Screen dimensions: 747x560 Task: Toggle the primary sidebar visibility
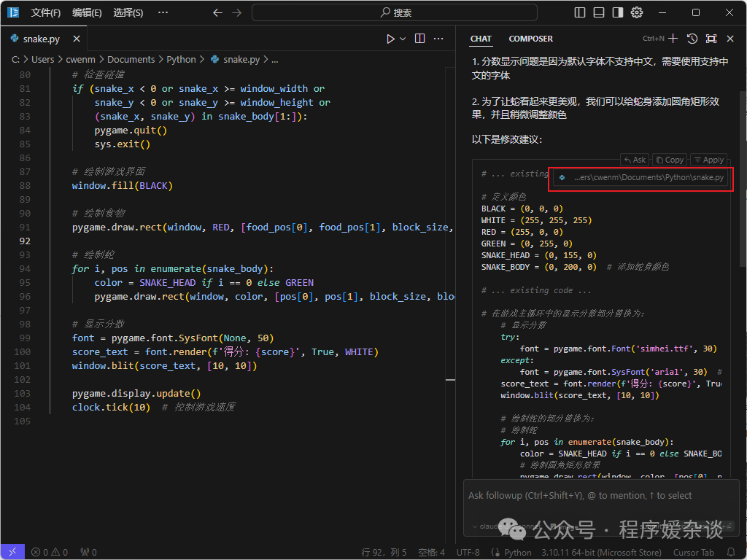click(580, 12)
